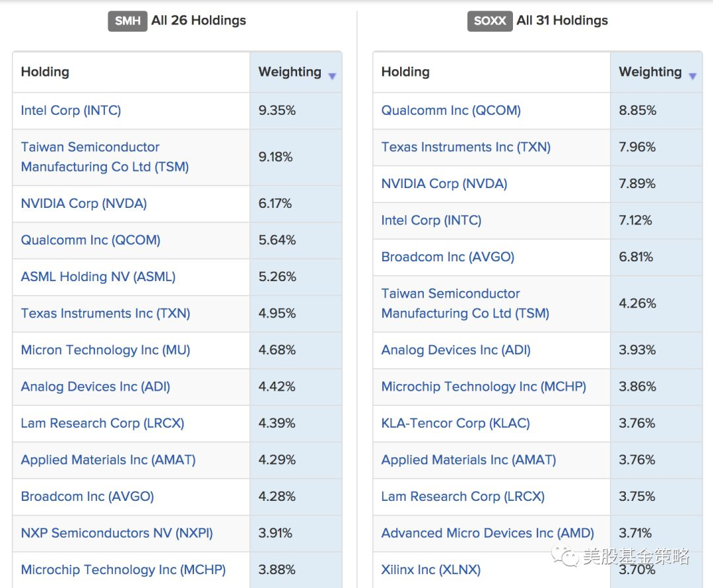Viewport: 713px width, 588px height.
Task: Open Taiwan Semiconductor link in SMH list
Action: pos(104,157)
